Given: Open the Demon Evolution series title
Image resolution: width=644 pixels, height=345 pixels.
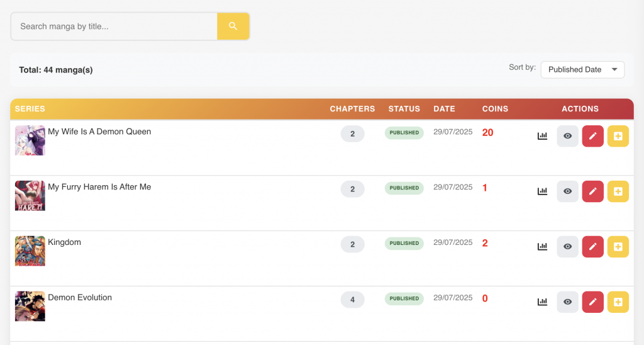Looking at the screenshot, I should (x=80, y=298).
